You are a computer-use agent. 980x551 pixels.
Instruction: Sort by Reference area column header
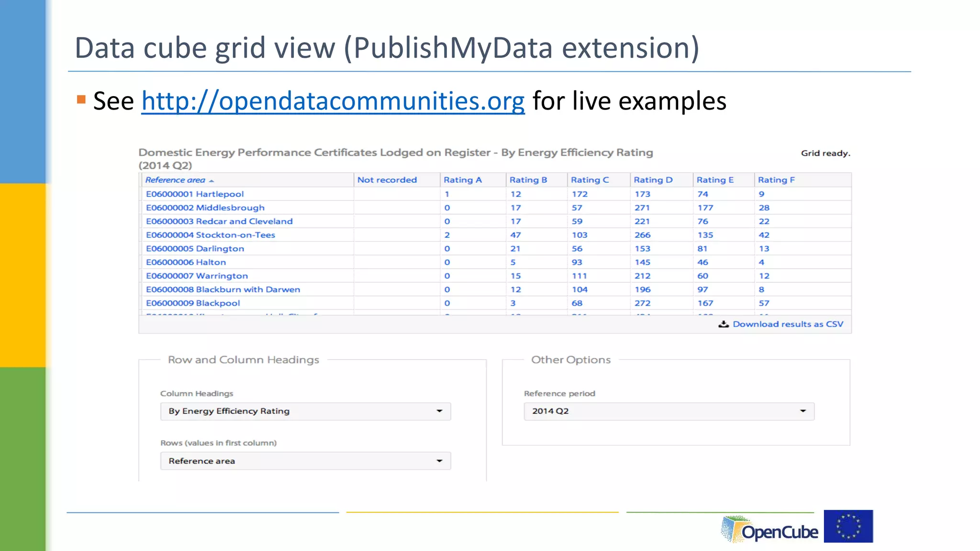pos(175,180)
